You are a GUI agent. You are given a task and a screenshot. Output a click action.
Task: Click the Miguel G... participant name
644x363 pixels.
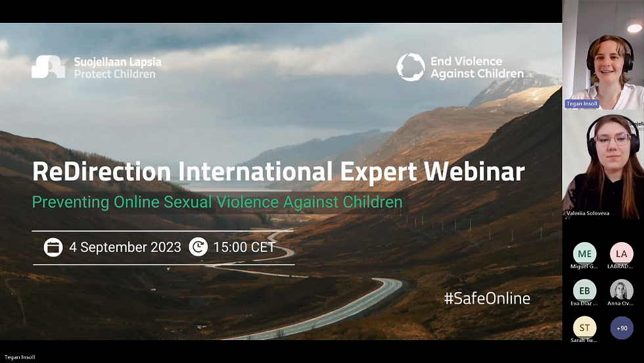584,266
